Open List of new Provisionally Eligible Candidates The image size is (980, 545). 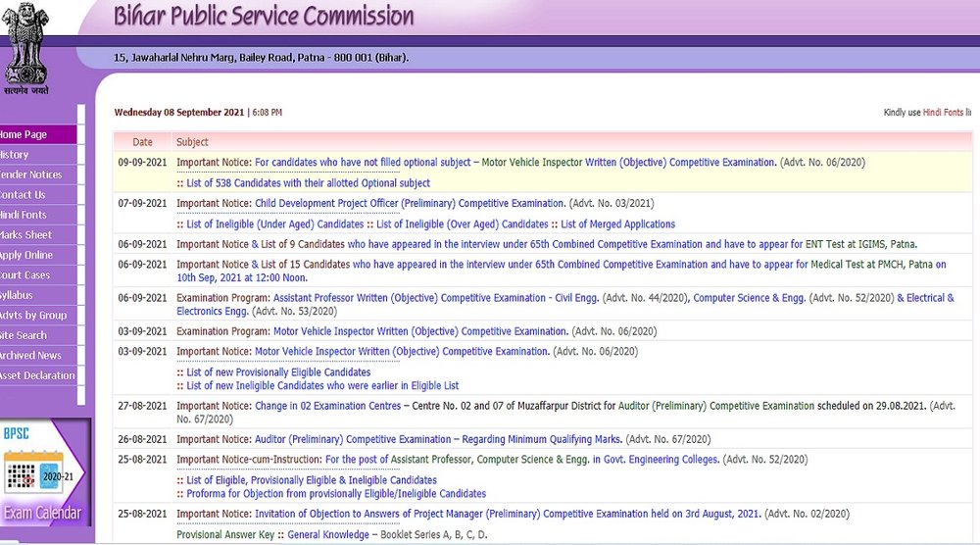(x=278, y=372)
